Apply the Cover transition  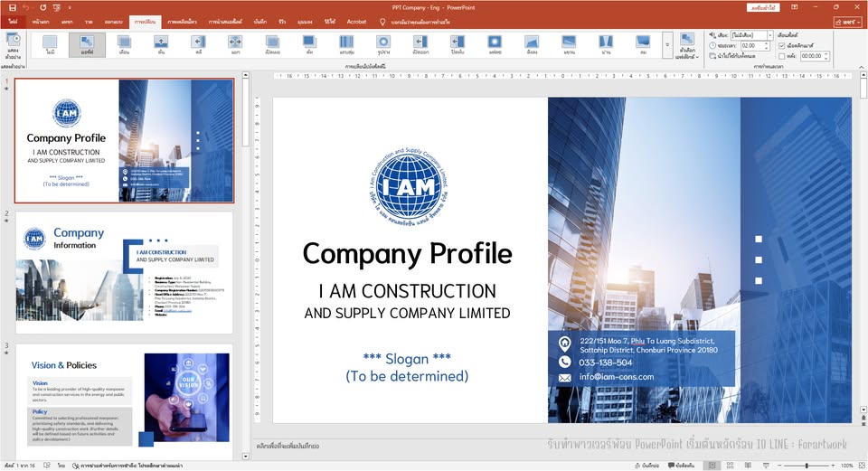click(458, 44)
